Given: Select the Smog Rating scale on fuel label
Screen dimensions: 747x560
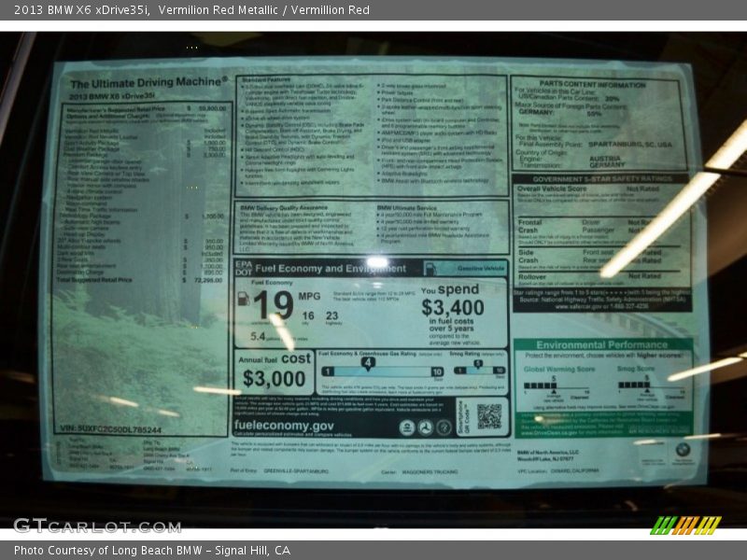Looking at the screenshot, I should coord(479,369).
